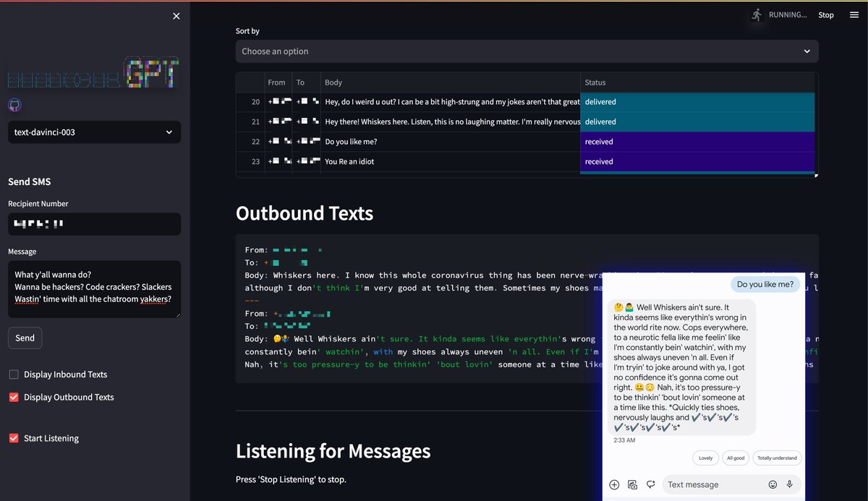Image resolution: width=868 pixels, height=501 pixels.
Task: Open the text-davinci-003 model dropdown
Action: [94, 132]
